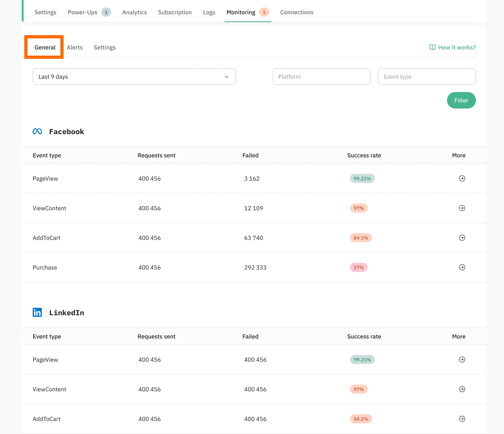Screen dimensions: 504x434
Task: Open more details for Facebook Purchase
Action: click(x=462, y=267)
